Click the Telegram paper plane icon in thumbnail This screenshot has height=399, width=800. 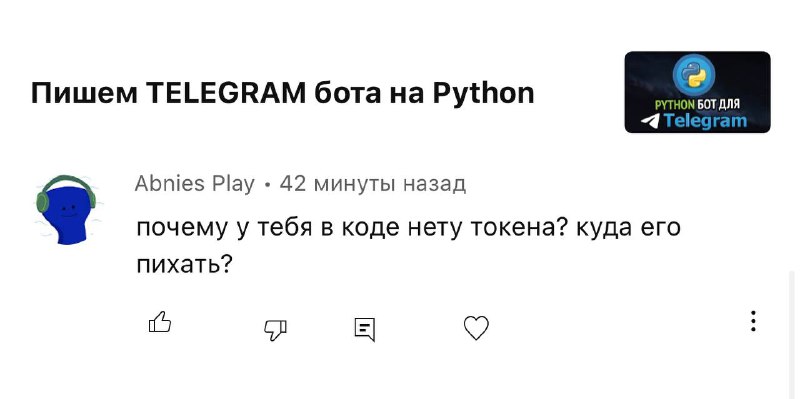tap(651, 121)
